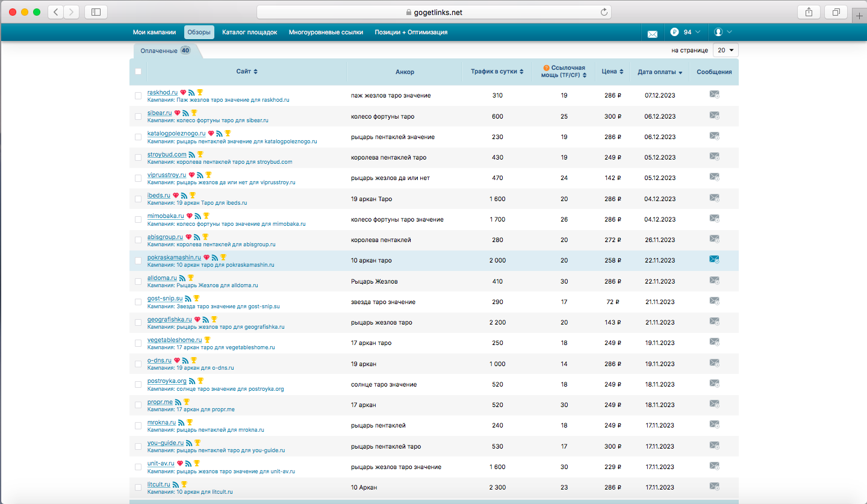The height and width of the screenshot is (504, 867).
Task: Click the ruby gem icon beside geografishka.ru
Action: point(197,319)
